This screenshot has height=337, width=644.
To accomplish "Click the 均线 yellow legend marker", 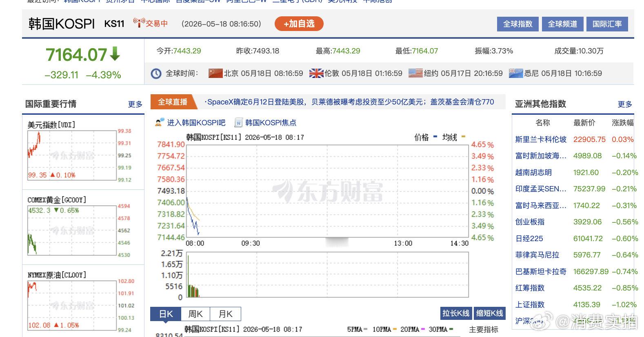I will 463,137.
